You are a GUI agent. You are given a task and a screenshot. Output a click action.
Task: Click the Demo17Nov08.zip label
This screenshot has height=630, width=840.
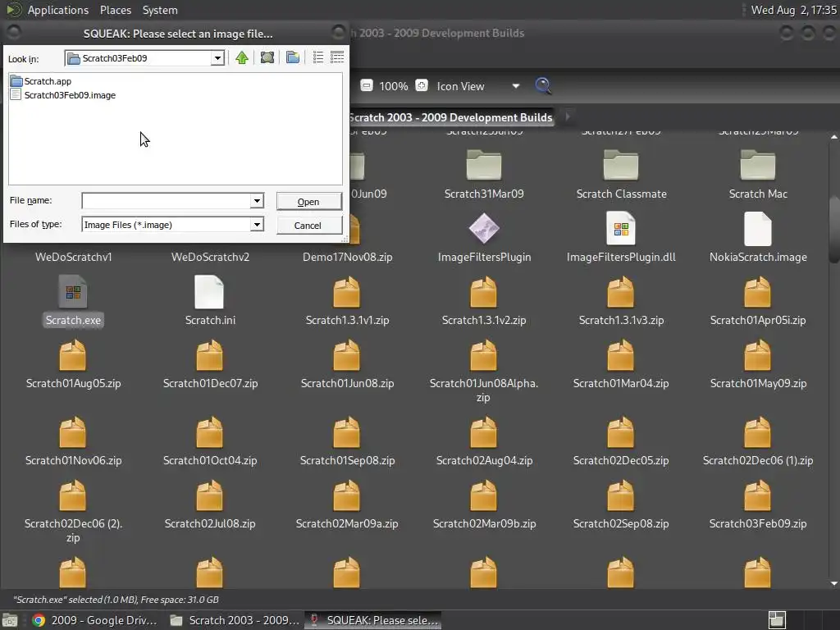coord(347,257)
